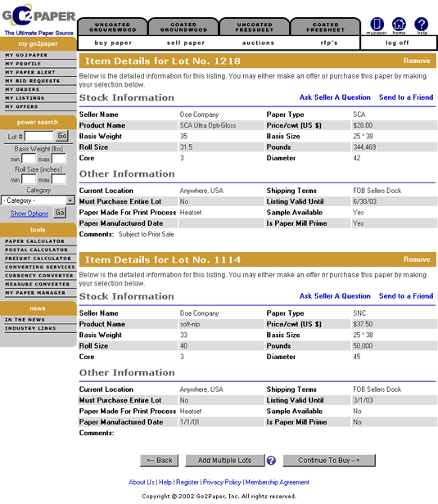The height and width of the screenshot is (504, 438).
Task: Click listing date 6/30/03
Action: pyautogui.click(x=364, y=201)
